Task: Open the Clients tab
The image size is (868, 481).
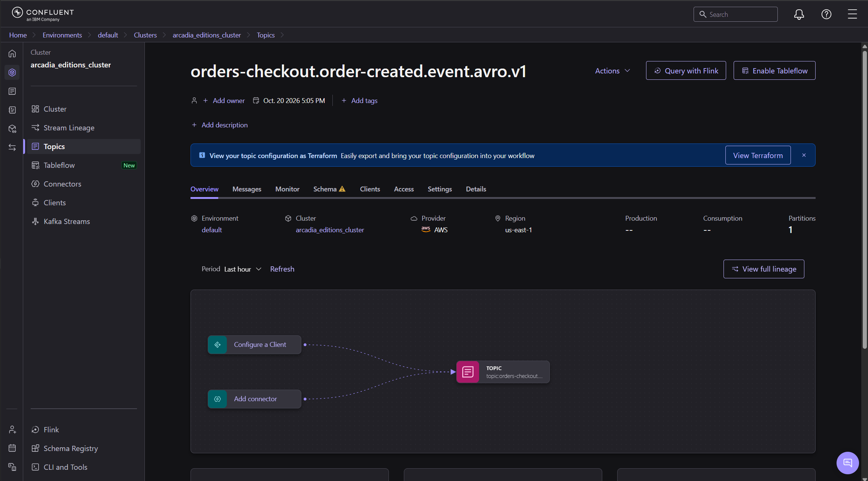Action: (x=370, y=189)
